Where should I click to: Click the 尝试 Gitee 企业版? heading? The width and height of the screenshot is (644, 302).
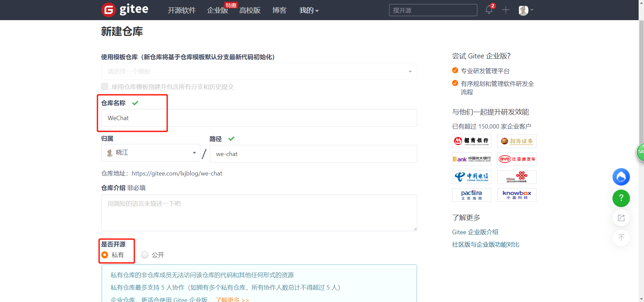pos(481,56)
